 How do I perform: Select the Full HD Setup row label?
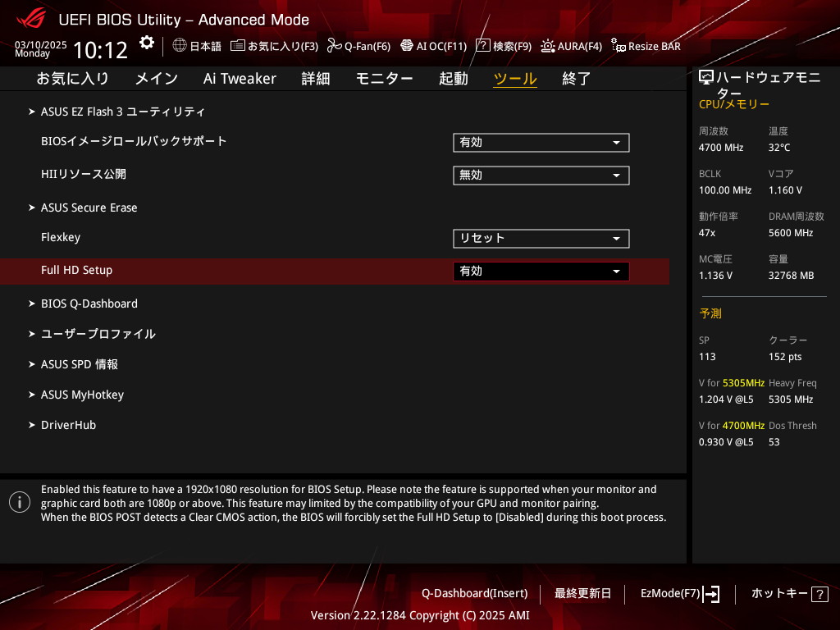coord(76,270)
